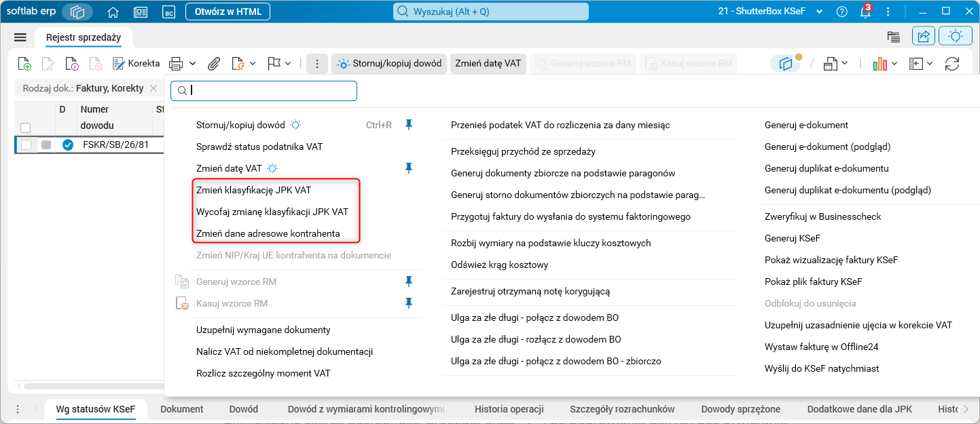
Task: Click the refresh icon in toolbar
Action: click(x=952, y=64)
